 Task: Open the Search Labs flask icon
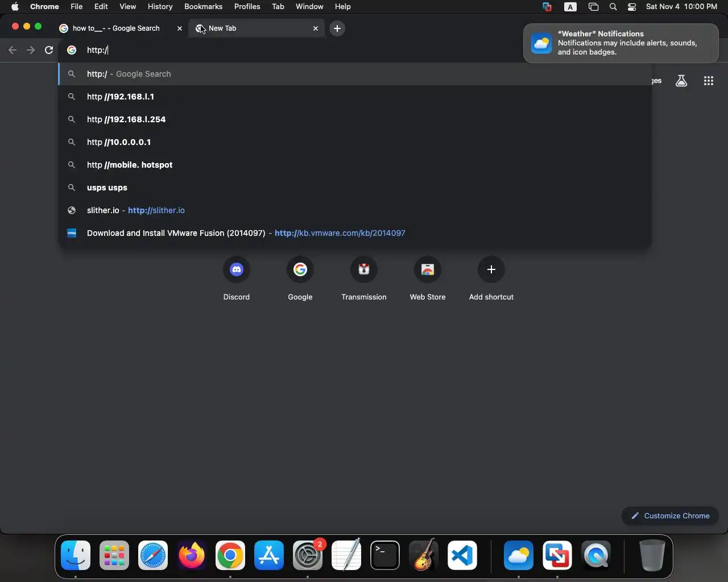coord(681,81)
